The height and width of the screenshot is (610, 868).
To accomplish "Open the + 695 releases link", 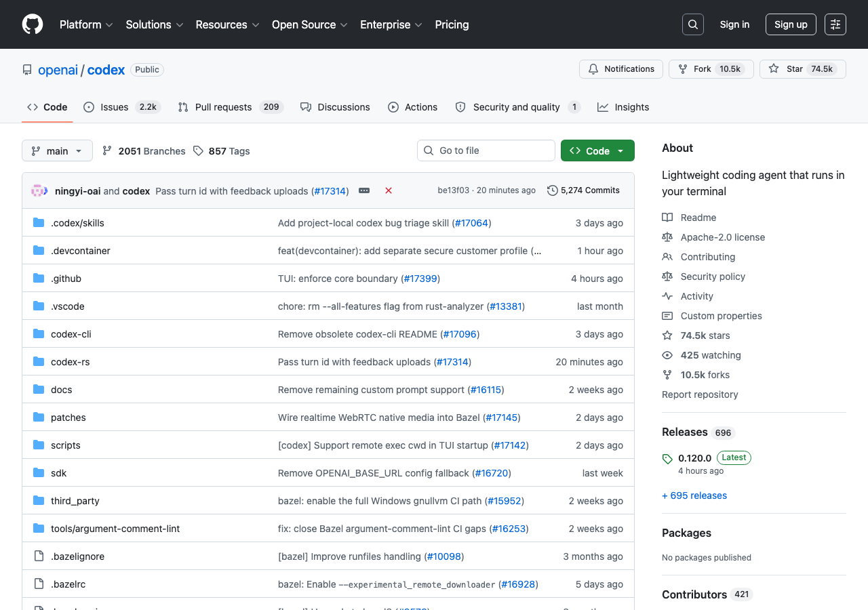I will [x=694, y=495].
